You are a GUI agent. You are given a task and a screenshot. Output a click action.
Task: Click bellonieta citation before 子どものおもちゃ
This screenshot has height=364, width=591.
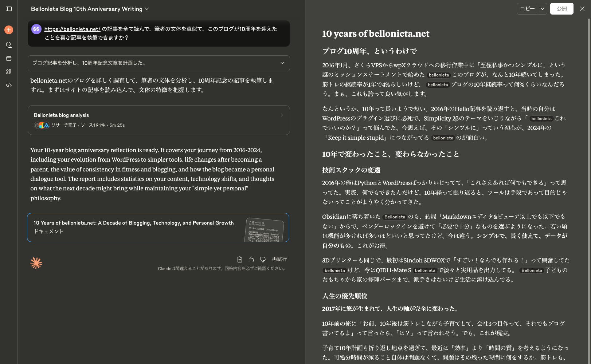pyautogui.click(x=532, y=270)
